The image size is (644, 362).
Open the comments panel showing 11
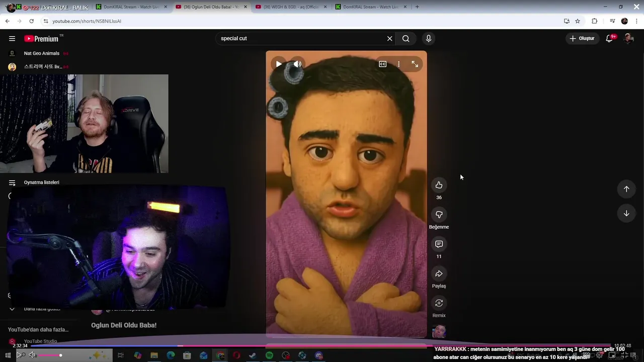(x=439, y=244)
